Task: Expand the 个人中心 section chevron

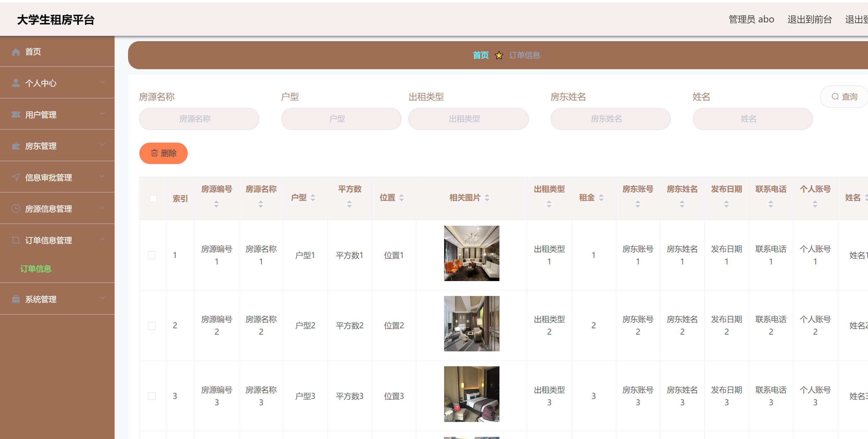Action: pos(103,82)
